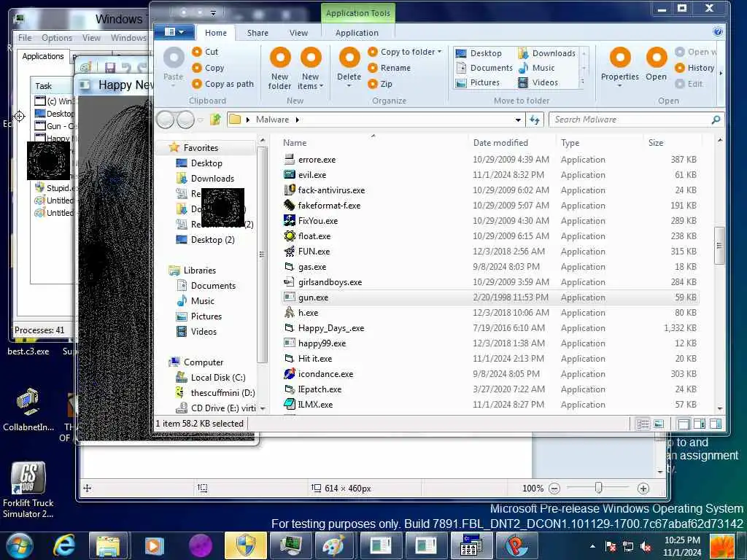
Task: Select Happy_Days_.exe file
Action: coord(490,327)
